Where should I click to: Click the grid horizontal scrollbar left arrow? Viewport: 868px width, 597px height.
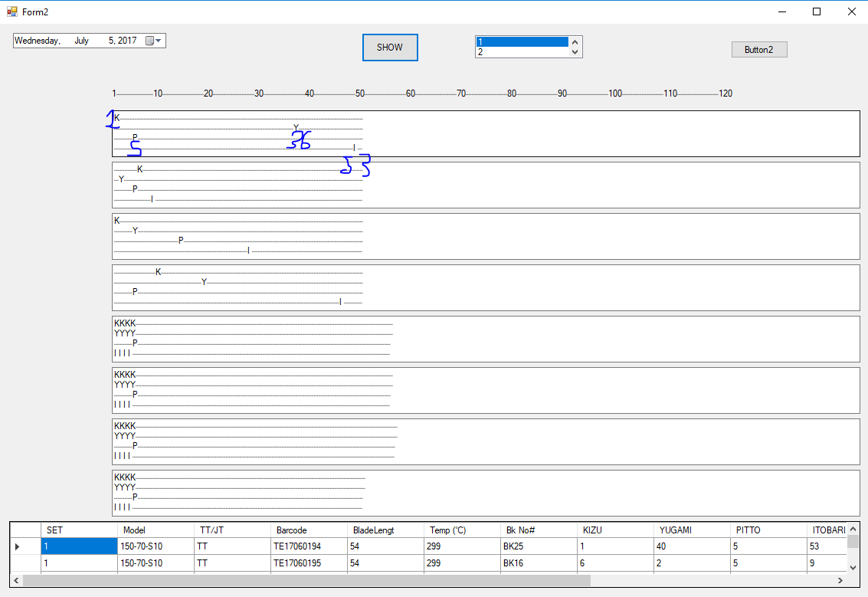point(16,580)
